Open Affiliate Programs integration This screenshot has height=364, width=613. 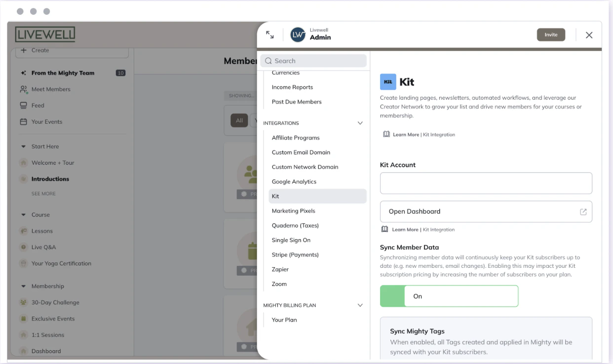click(296, 138)
